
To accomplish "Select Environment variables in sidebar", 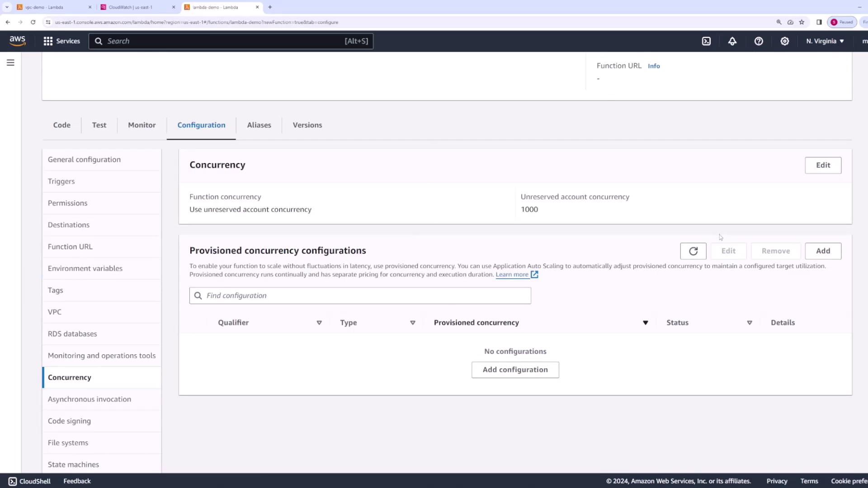I will pyautogui.click(x=85, y=268).
